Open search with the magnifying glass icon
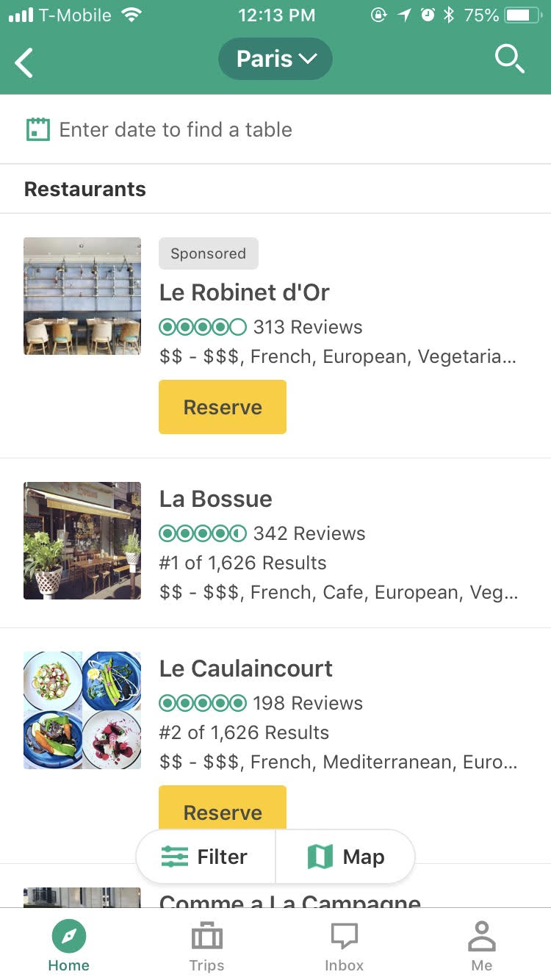This screenshot has height=980, width=551. coord(509,59)
